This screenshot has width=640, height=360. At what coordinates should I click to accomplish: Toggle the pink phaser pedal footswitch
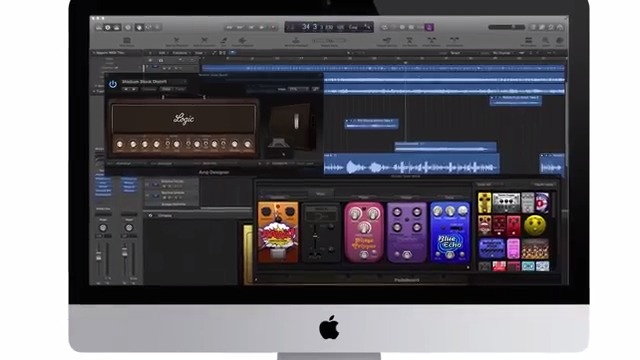click(x=364, y=255)
